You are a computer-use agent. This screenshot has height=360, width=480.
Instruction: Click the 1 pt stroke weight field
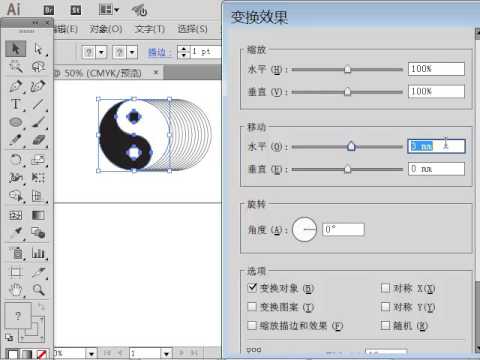[205, 52]
